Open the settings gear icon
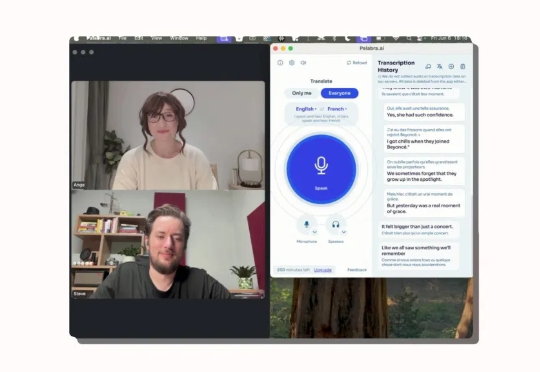The height and width of the screenshot is (372, 540). click(x=292, y=63)
